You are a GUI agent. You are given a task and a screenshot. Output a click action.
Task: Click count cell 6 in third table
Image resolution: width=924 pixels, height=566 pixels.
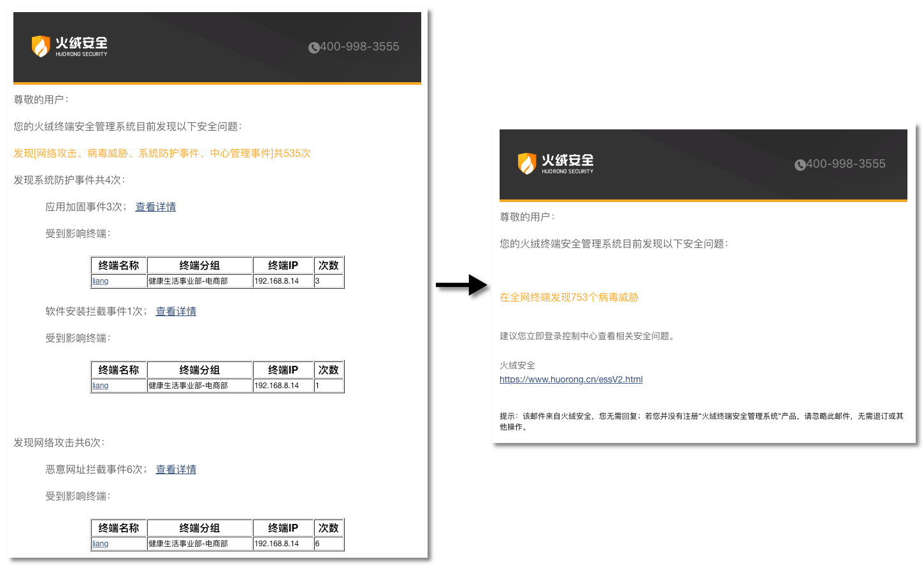[x=329, y=544]
